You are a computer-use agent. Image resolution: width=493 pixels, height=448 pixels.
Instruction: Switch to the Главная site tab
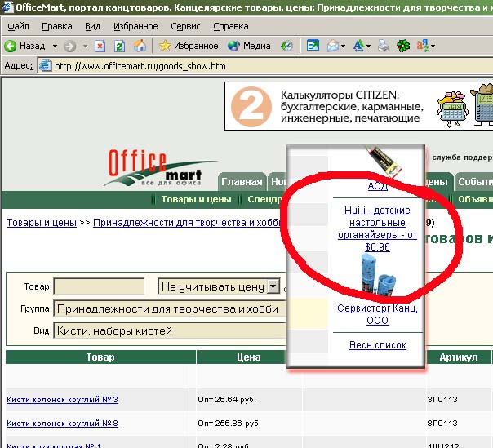tap(242, 182)
